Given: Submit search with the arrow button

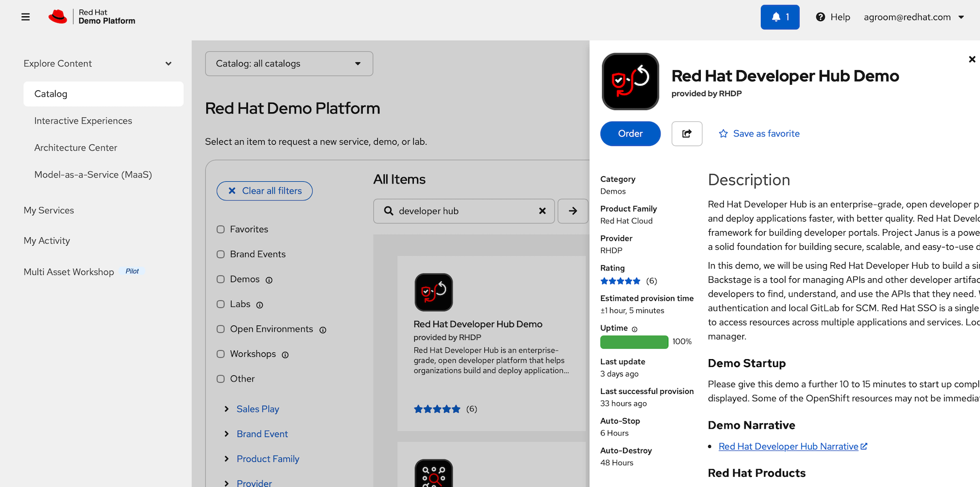Looking at the screenshot, I should click(x=573, y=211).
